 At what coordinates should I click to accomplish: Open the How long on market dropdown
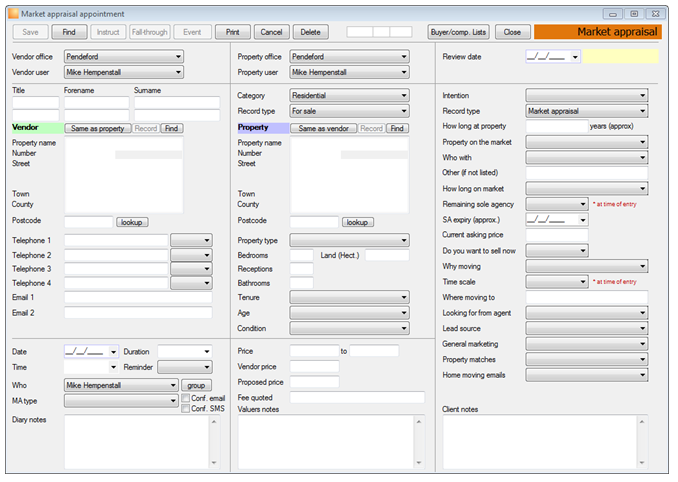587,189
